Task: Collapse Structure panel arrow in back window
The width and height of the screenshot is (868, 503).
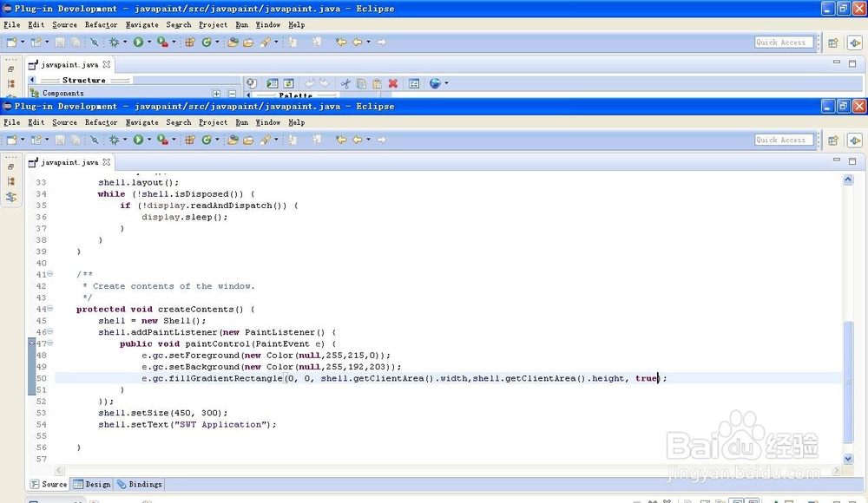Action: coord(31,80)
